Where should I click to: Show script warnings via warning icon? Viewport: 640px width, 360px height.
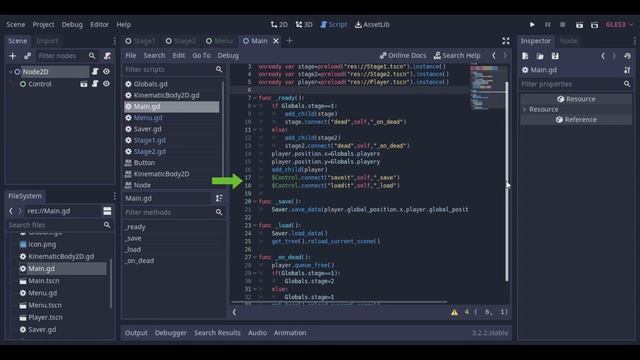(x=454, y=312)
